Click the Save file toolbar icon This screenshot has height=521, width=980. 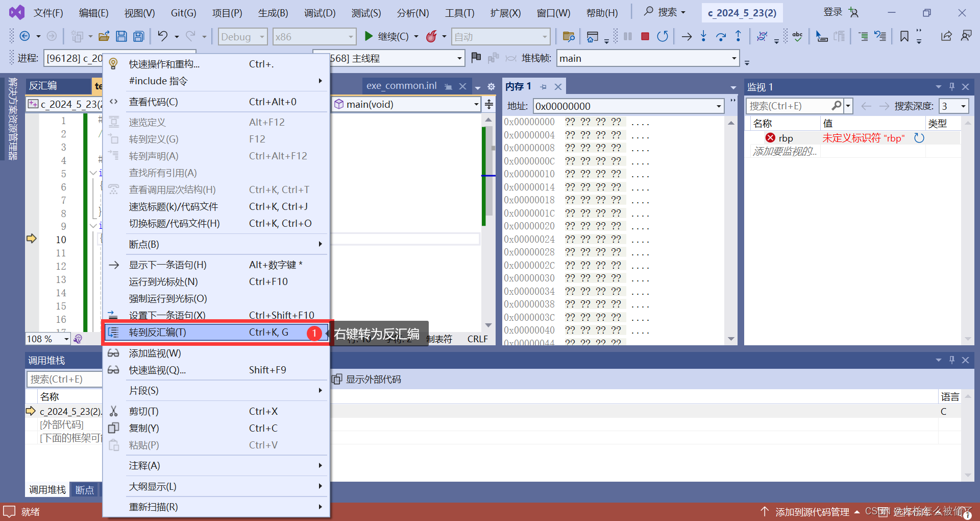pyautogui.click(x=121, y=36)
